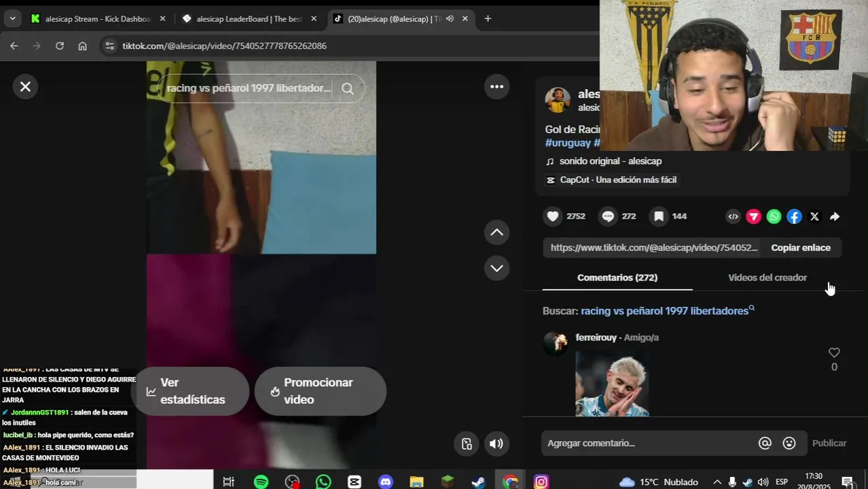This screenshot has width=868, height=489.
Task: Insert a mention with @ icon
Action: coord(765,443)
